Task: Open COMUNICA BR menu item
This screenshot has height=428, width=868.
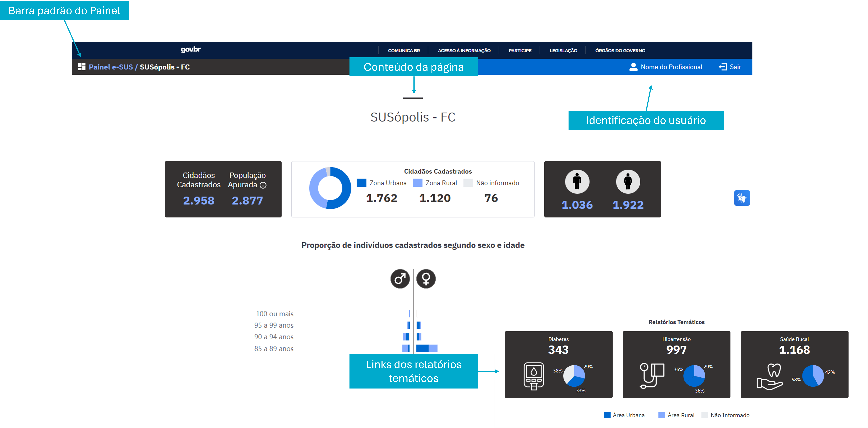Action: click(x=404, y=50)
